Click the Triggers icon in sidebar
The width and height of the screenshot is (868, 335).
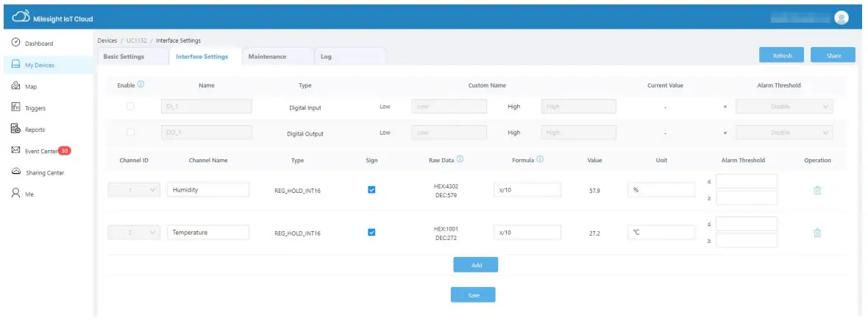pyautogui.click(x=15, y=107)
